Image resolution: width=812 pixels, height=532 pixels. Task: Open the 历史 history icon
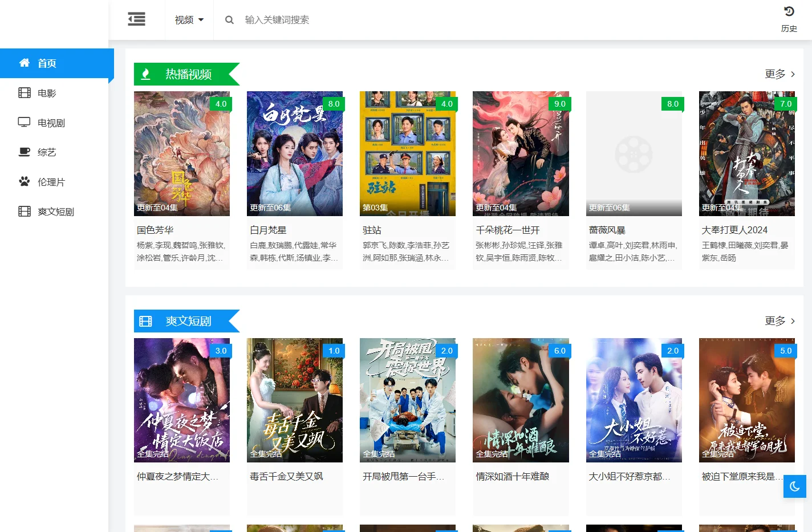click(789, 19)
